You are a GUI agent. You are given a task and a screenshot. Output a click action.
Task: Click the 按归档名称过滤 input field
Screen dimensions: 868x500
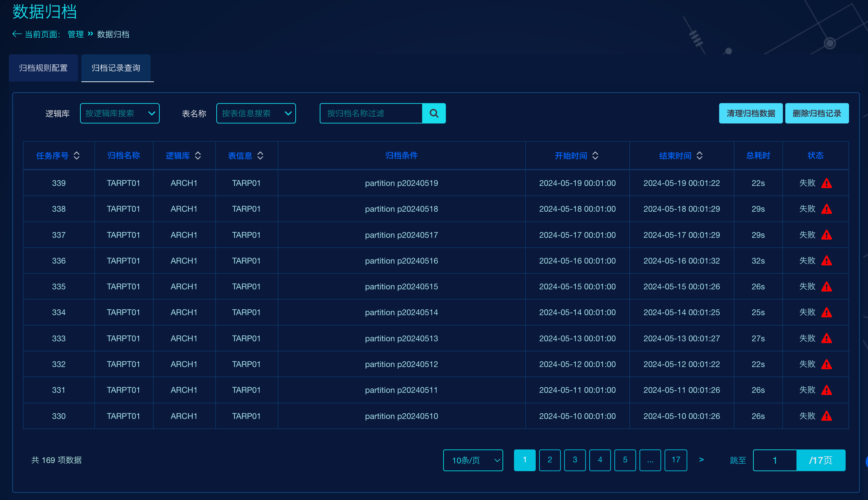coord(371,113)
